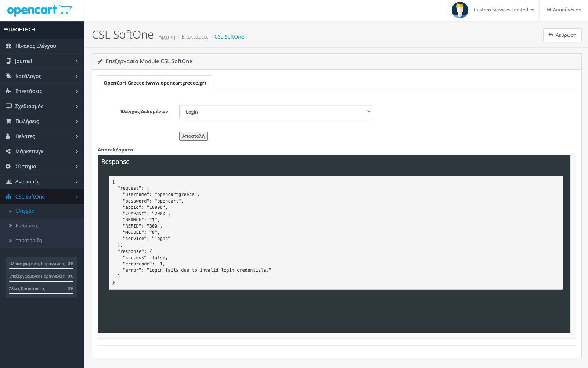Select the Έλεγχος submenu item

tap(42, 211)
